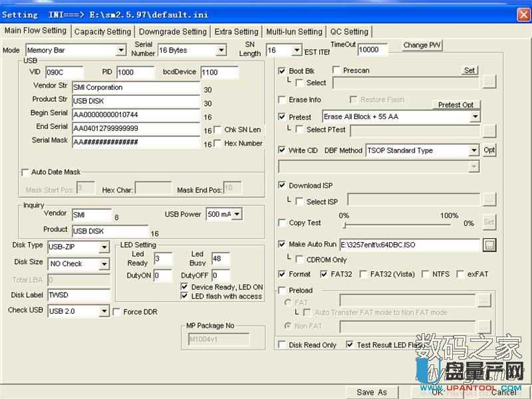Enable the Erase Info checkbox
Viewport: 532px width, 399px height.
[283, 99]
